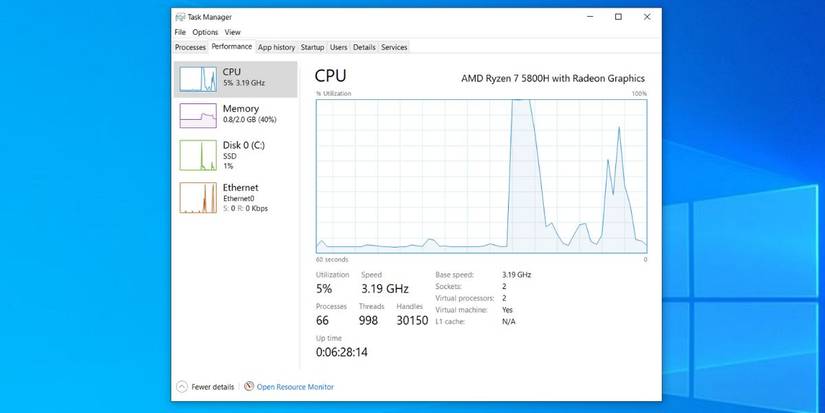Image resolution: width=825 pixels, height=413 pixels.
Task: Select the CPU mini graph thumbnail
Action: point(198,79)
